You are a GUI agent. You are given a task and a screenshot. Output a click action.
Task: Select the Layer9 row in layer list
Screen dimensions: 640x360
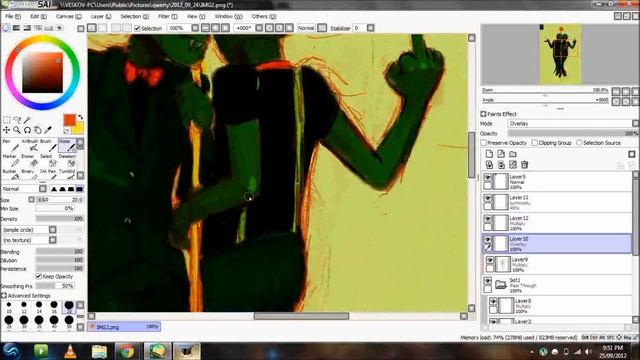point(558,264)
